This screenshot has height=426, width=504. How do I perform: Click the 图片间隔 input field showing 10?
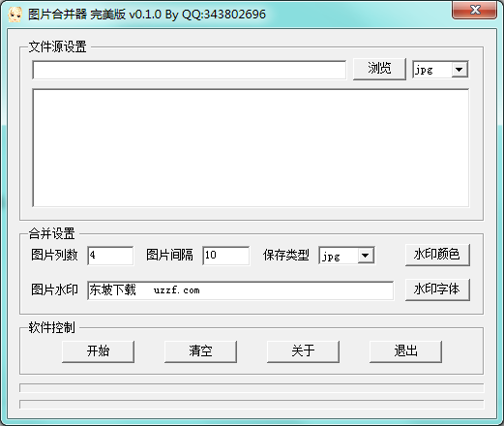tap(225, 256)
